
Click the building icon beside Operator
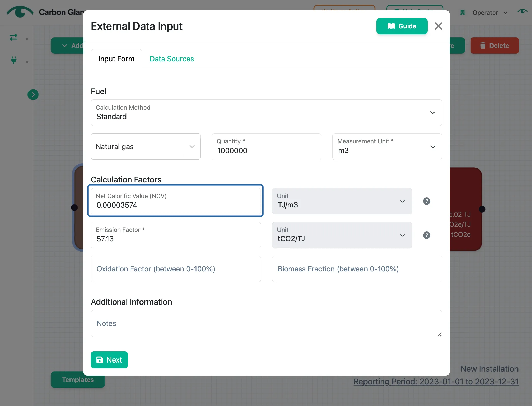[x=463, y=13]
